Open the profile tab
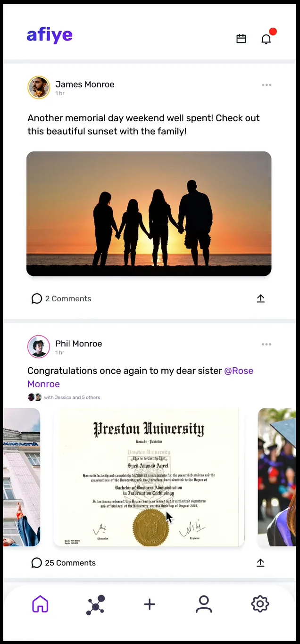The image size is (300, 644). [204, 604]
